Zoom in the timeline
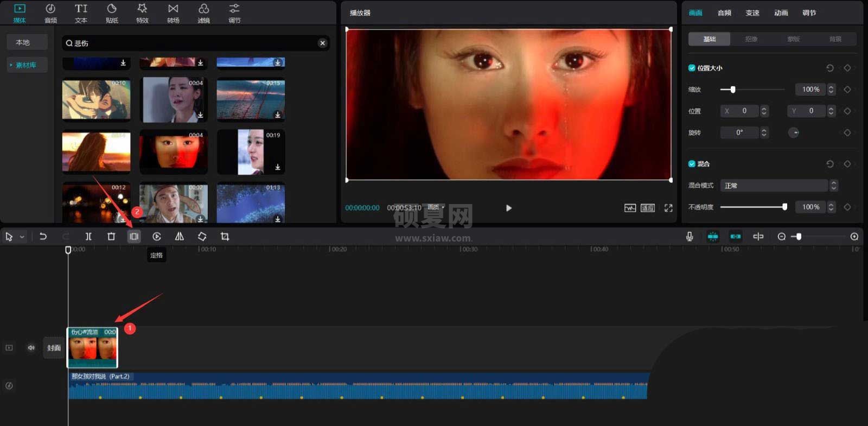The width and height of the screenshot is (868, 426). coord(854,237)
